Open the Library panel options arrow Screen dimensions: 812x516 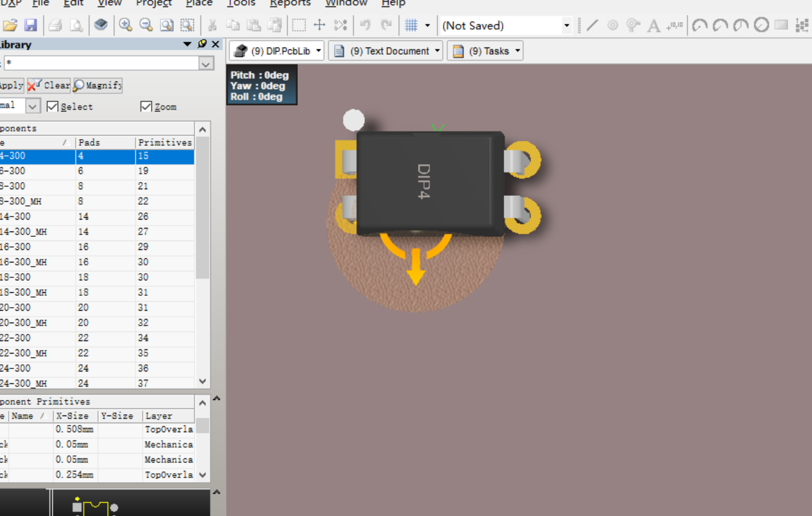coord(188,44)
